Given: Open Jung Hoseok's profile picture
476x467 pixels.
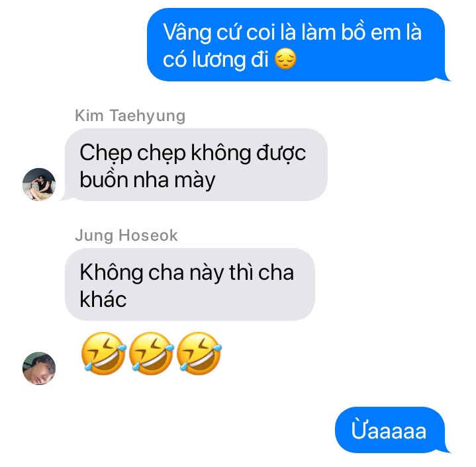Looking at the screenshot, I should coord(39,368).
